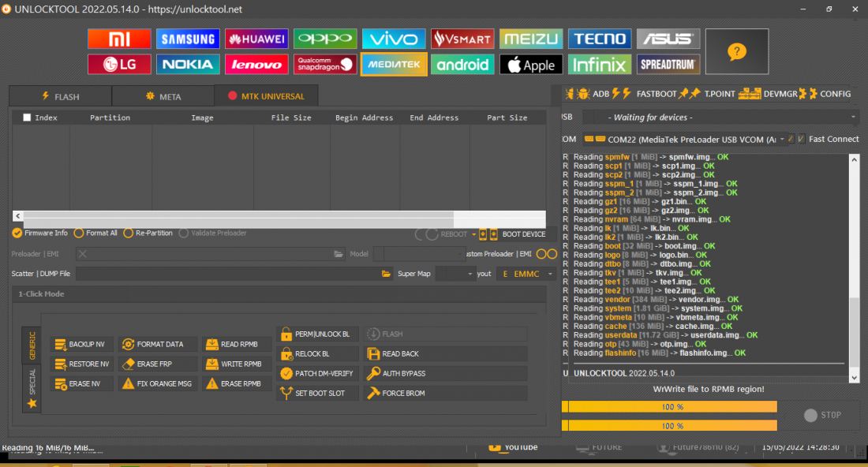Open the Spreadtrum chipset section
Viewport: 868px width, 467px height.
(668, 64)
